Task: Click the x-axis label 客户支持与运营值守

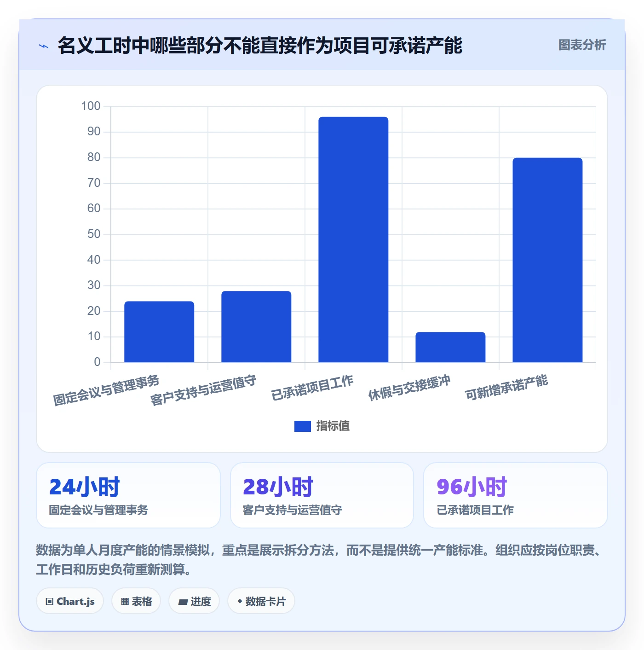Action: tap(203, 390)
